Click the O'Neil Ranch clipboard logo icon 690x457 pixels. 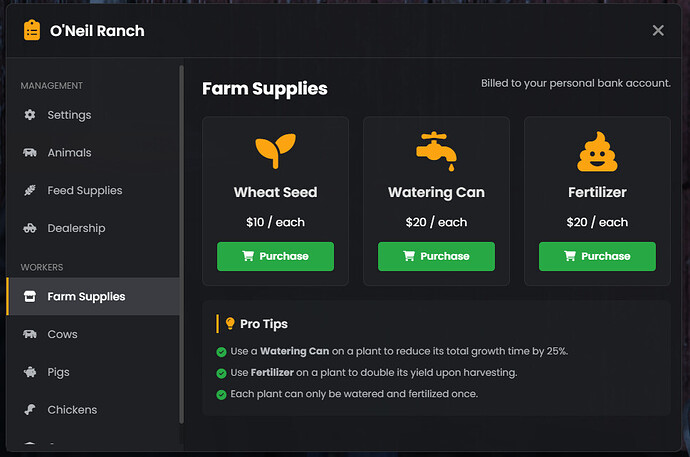tap(32, 30)
